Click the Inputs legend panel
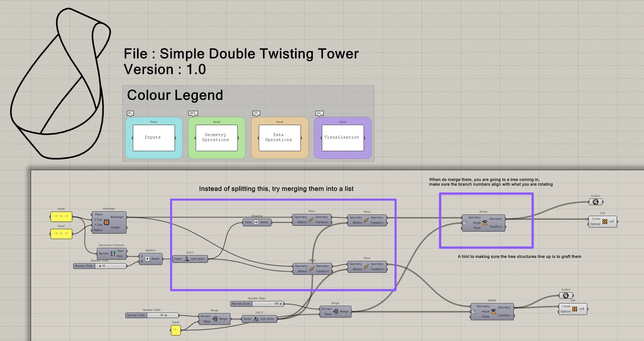The image size is (644, 341). [x=154, y=138]
